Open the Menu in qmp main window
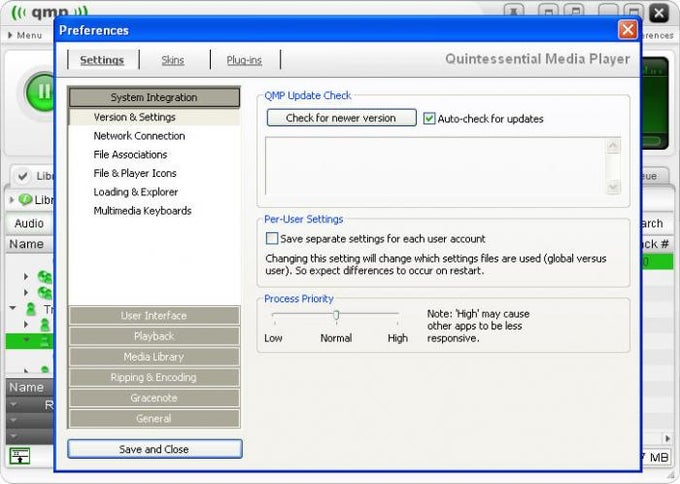The height and width of the screenshot is (484, 680). tap(25, 36)
